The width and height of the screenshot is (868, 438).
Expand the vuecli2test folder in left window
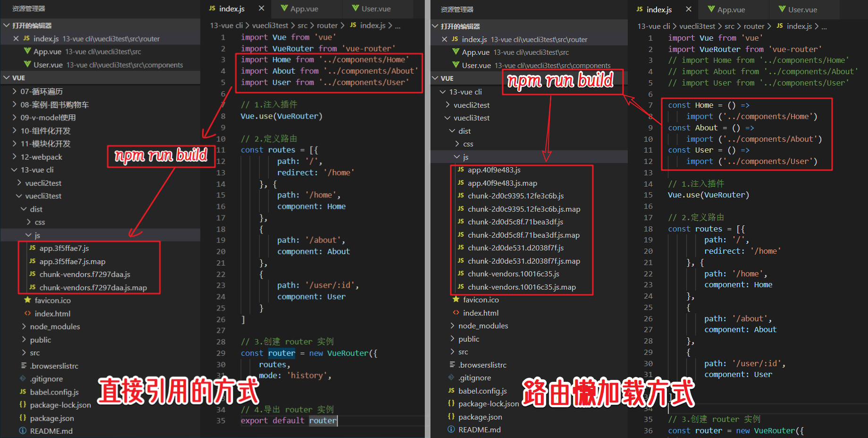19,183
